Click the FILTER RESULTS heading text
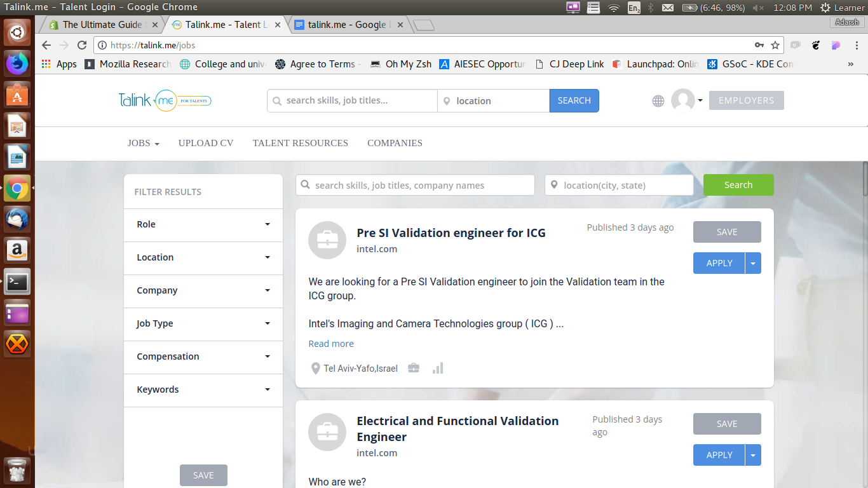Viewport: 868px width, 488px height. tap(168, 192)
